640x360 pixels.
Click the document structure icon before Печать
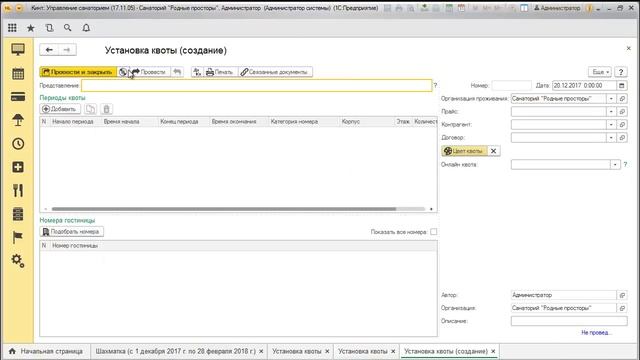click(x=197, y=72)
